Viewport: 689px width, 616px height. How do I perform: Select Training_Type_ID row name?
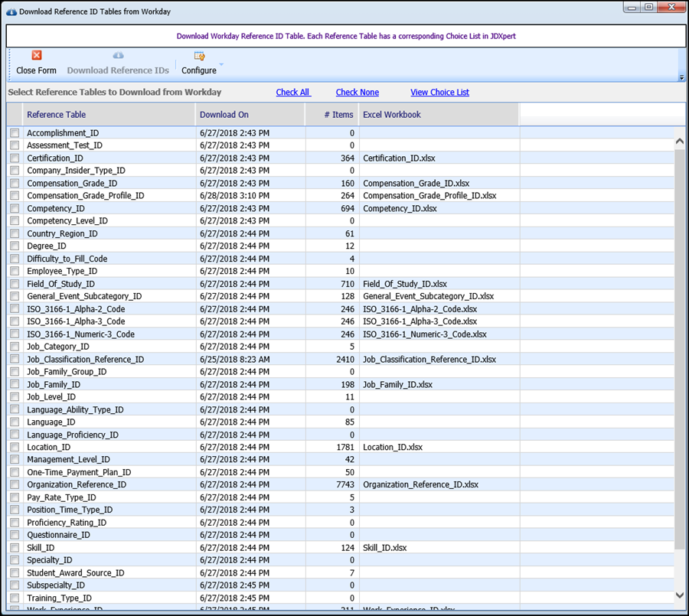[x=59, y=598]
